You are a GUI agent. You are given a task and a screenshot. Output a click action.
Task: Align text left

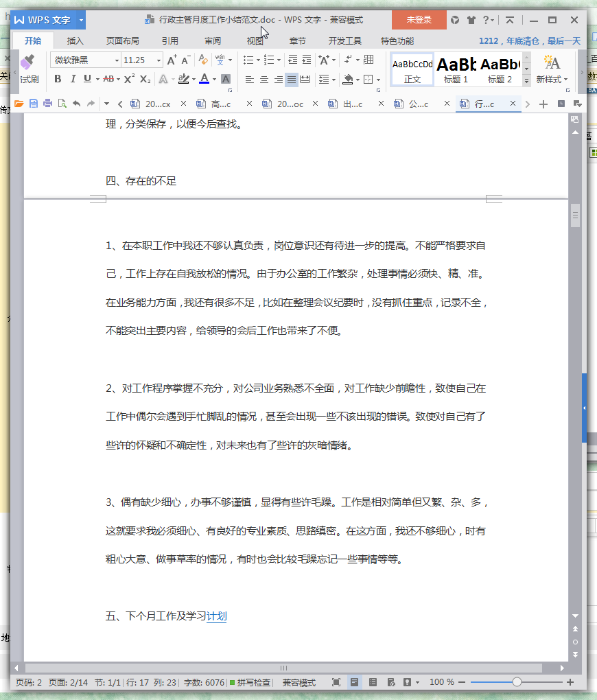point(250,80)
